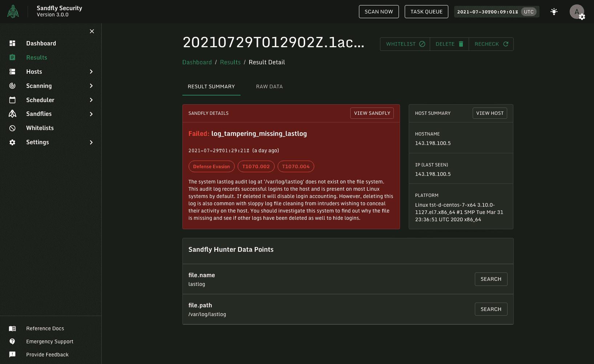Expand the Scheduler submenu chevron
This screenshot has height=364, width=594.
click(x=91, y=100)
